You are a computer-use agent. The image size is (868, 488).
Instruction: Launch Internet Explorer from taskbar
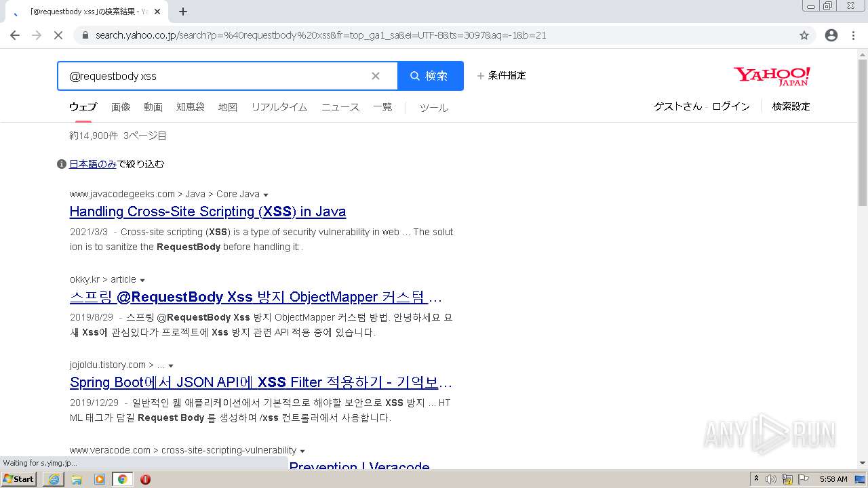click(54, 479)
